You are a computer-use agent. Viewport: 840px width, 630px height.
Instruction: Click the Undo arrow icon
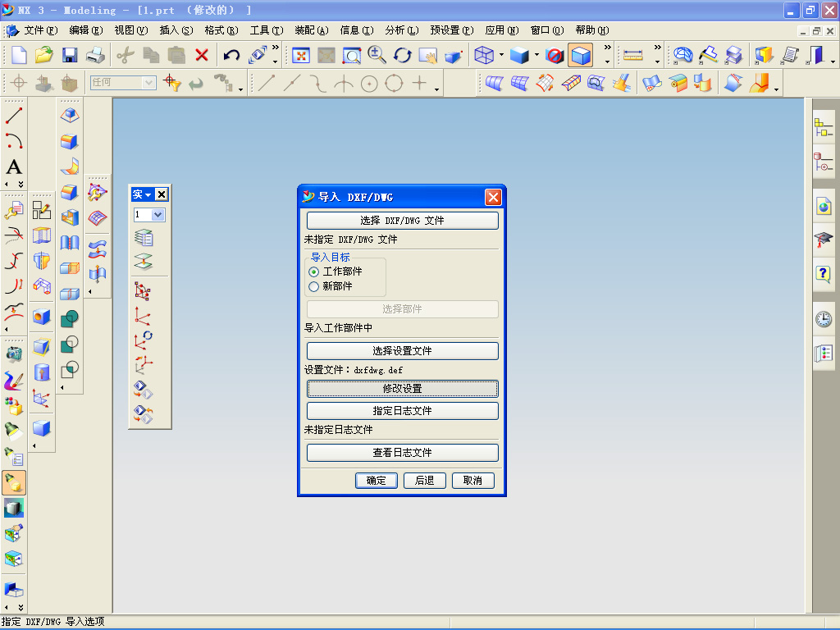point(231,55)
